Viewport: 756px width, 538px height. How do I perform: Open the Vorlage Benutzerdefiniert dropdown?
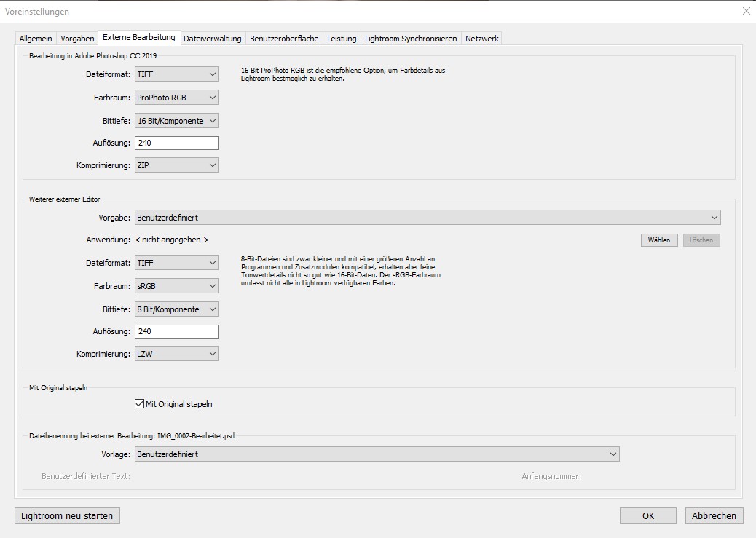[x=377, y=454]
